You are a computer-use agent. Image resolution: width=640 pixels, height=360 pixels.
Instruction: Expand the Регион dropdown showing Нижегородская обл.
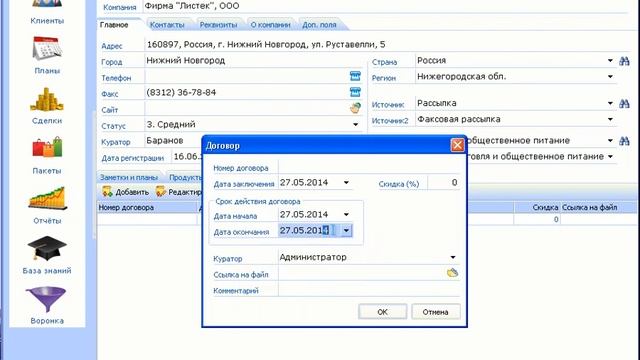pyautogui.click(x=610, y=76)
